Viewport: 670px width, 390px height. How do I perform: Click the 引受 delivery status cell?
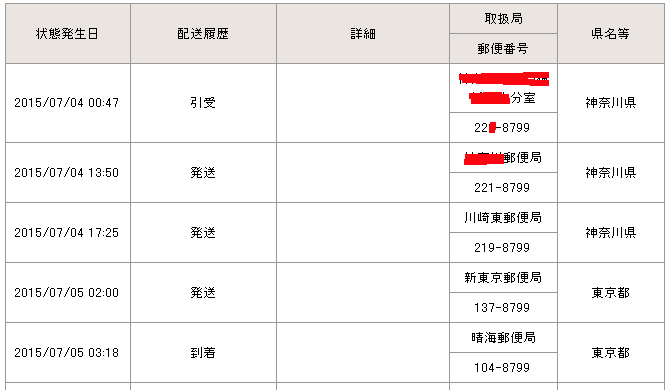click(x=203, y=103)
